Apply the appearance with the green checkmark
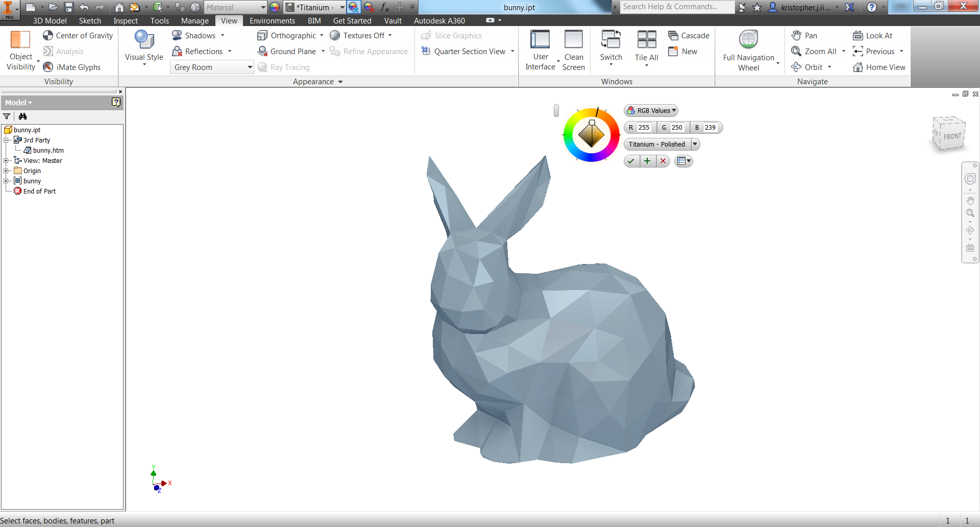Screen dimensions: 980x527 click(631, 161)
